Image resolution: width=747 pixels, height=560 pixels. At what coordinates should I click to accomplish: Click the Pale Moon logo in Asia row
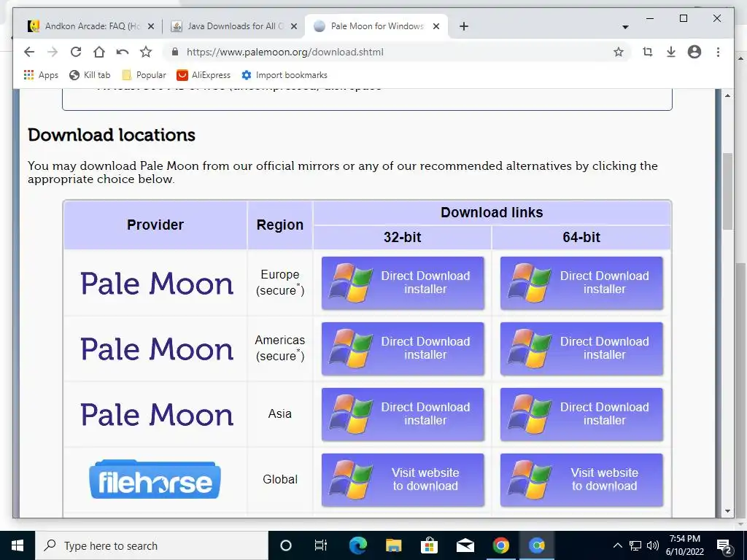click(x=157, y=415)
